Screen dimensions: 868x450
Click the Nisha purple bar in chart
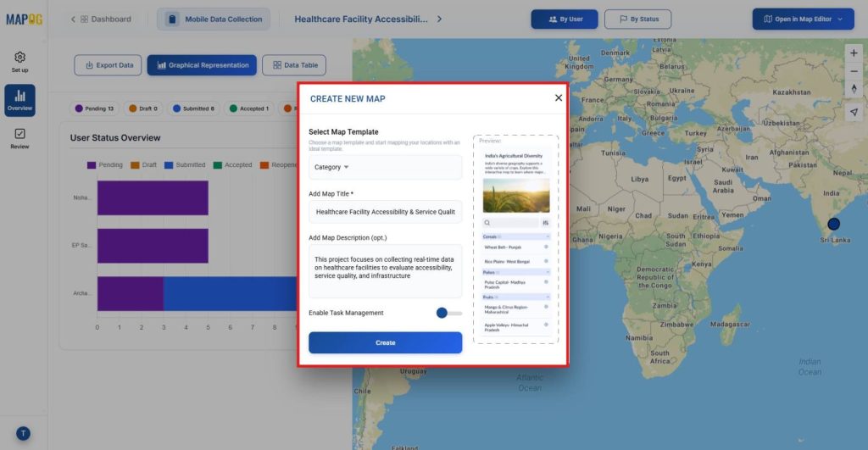(153, 197)
